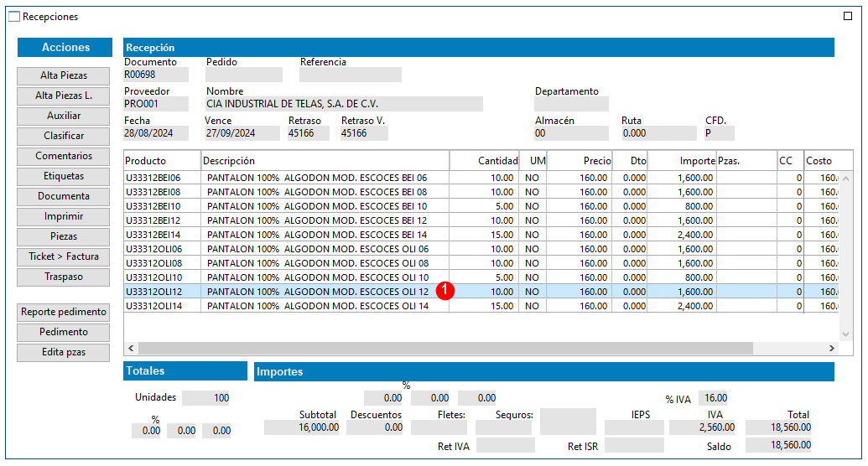Open Comentarios for this reception
The width and height of the screenshot is (868, 466).
(x=64, y=156)
